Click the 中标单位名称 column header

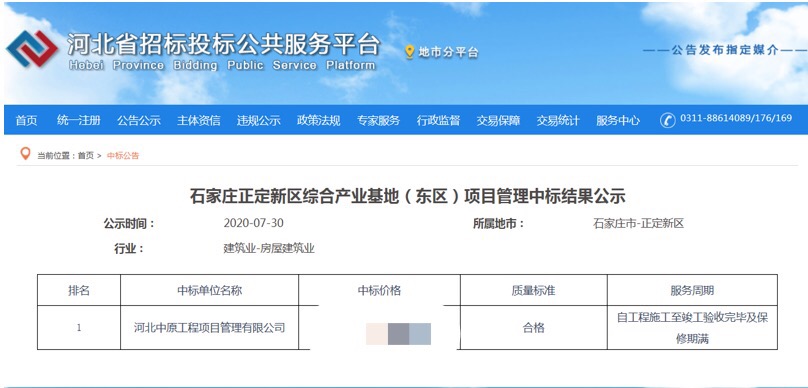(x=209, y=290)
